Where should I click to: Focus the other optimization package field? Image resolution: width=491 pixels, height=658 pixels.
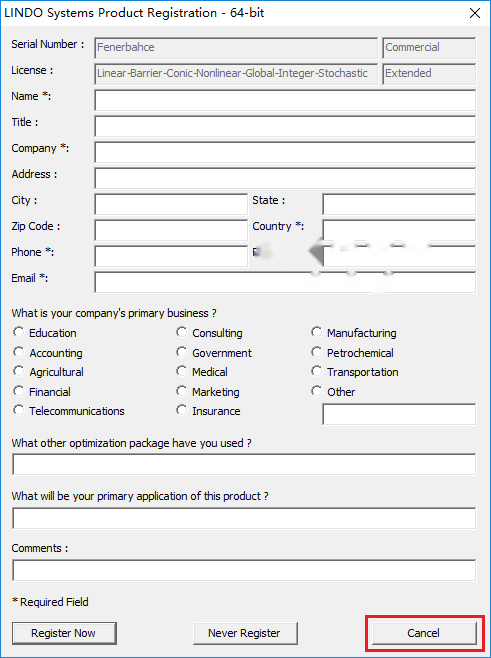click(x=244, y=464)
